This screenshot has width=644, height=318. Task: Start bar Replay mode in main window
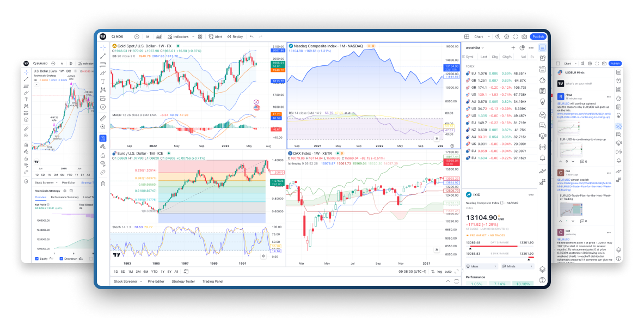[235, 36]
